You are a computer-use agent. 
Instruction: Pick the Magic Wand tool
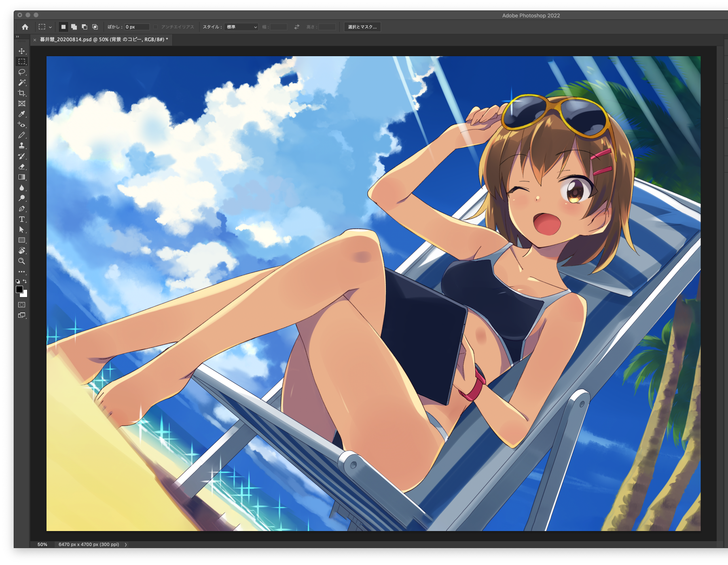[22, 83]
